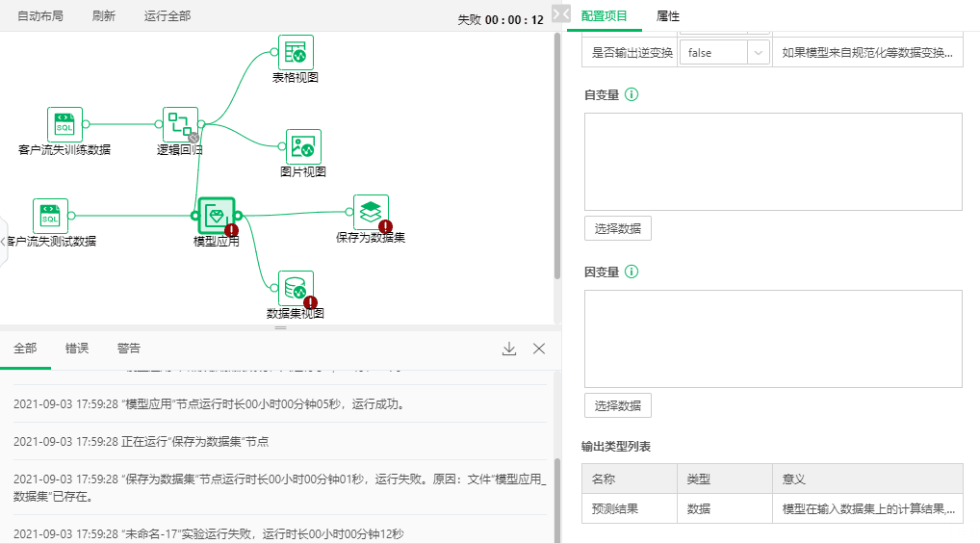Click 模型在输入数据集上的计算结果 cell
The height and width of the screenshot is (544, 980).
click(x=868, y=509)
